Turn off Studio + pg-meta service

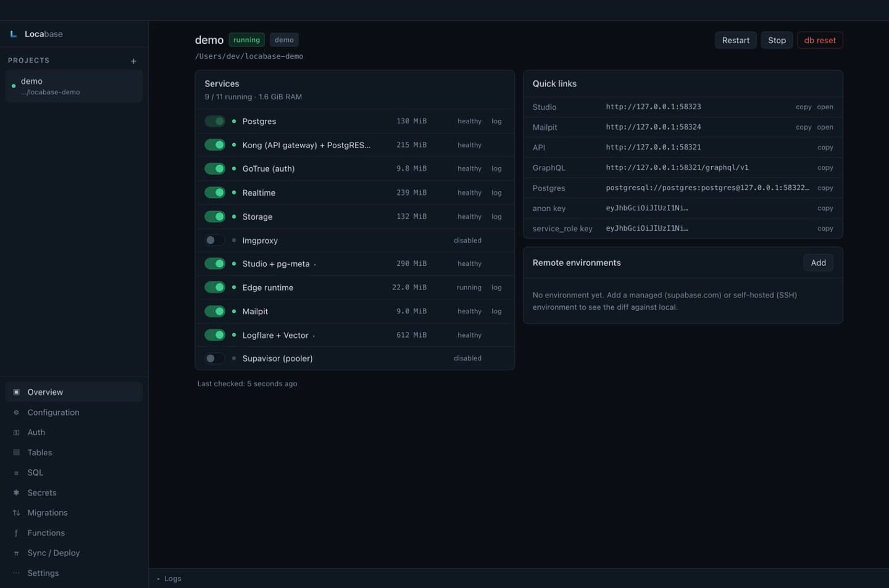(x=215, y=263)
